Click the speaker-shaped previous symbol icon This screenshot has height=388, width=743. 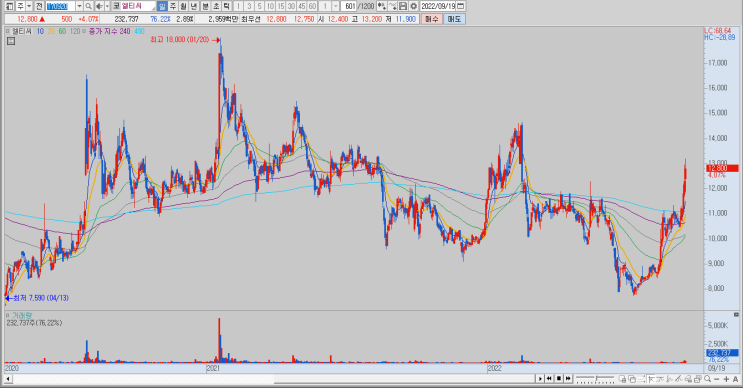point(100,6)
